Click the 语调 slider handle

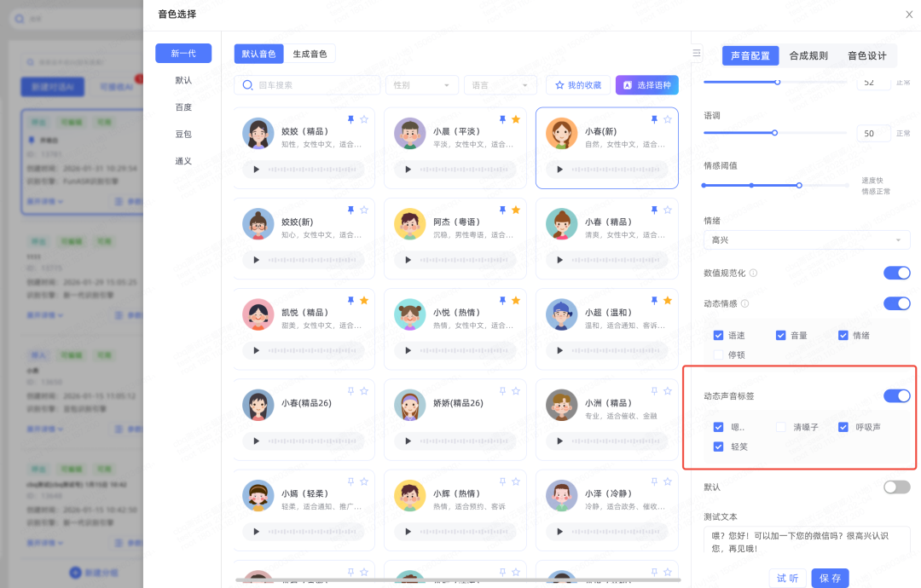coord(774,133)
